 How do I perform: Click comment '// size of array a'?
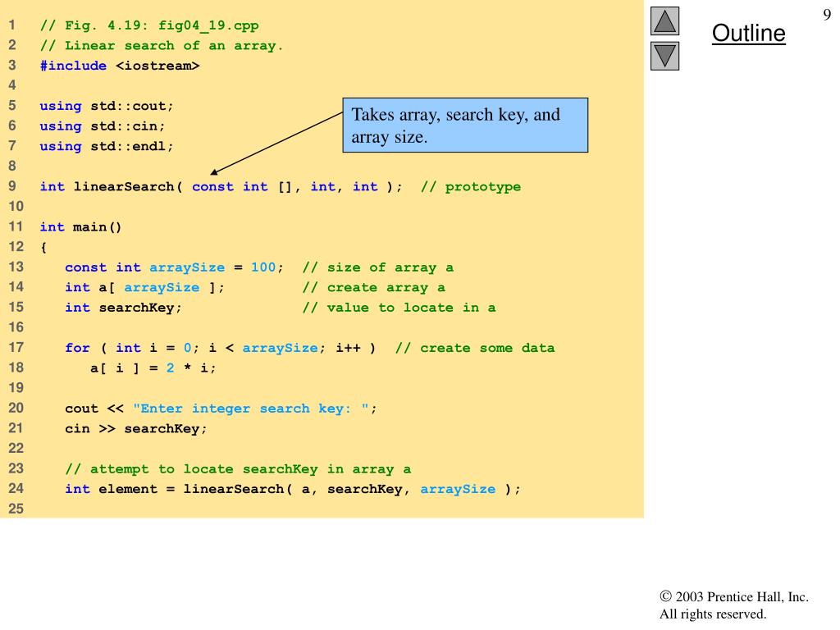377,267
